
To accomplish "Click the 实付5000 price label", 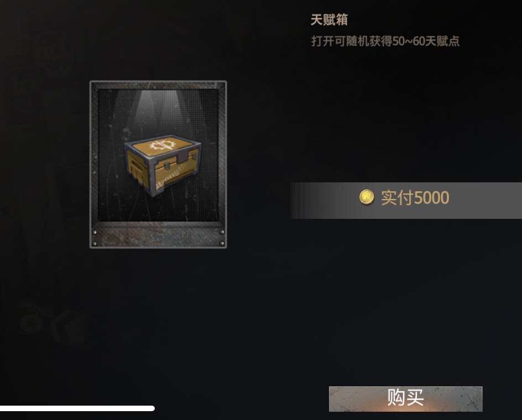I will pos(415,197).
